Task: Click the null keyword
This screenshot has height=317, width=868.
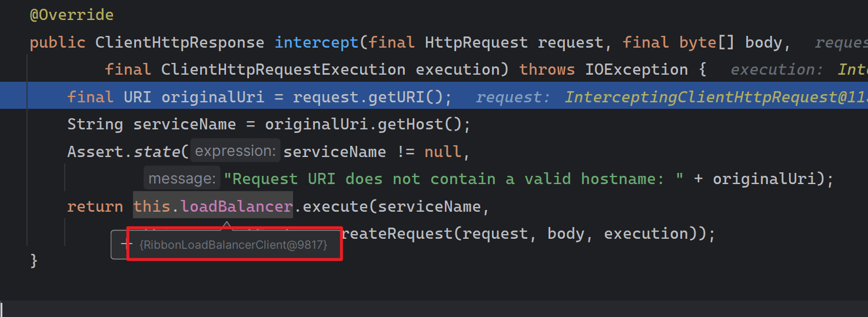Action: coord(443,152)
